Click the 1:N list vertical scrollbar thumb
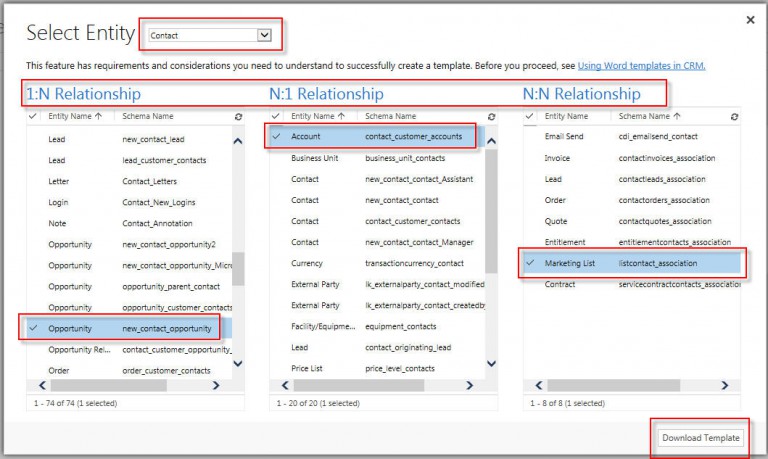This screenshot has height=459, width=768. tap(238, 268)
